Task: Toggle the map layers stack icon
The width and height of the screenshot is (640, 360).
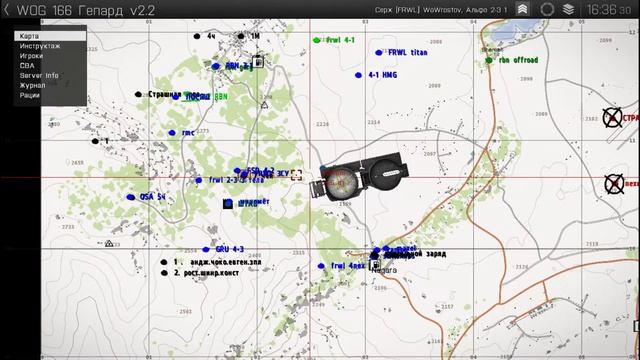Action: tap(568, 9)
